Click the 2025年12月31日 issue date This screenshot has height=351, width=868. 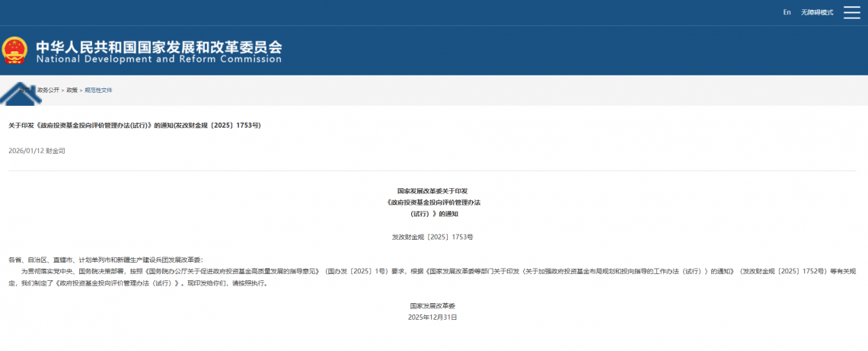(432, 316)
